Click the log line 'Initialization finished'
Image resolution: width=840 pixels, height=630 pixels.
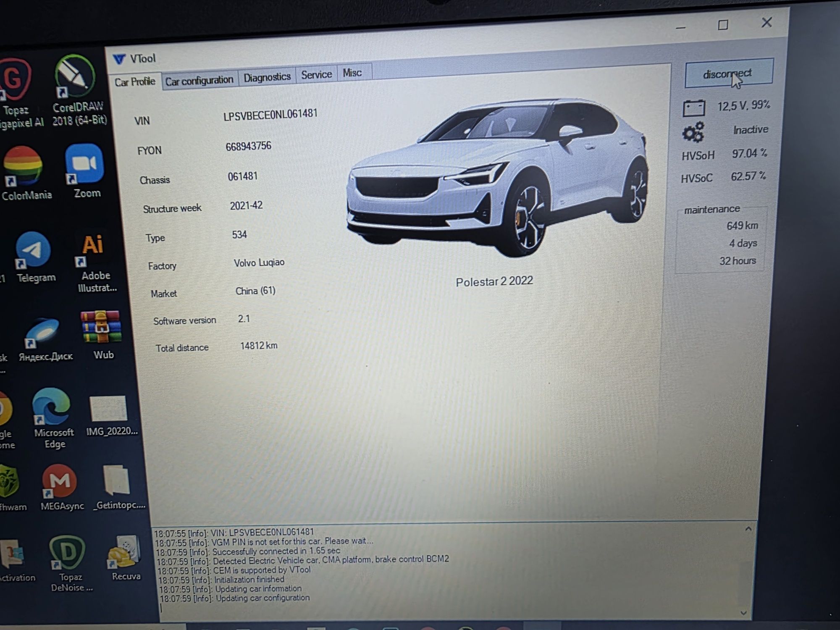tap(221, 580)
